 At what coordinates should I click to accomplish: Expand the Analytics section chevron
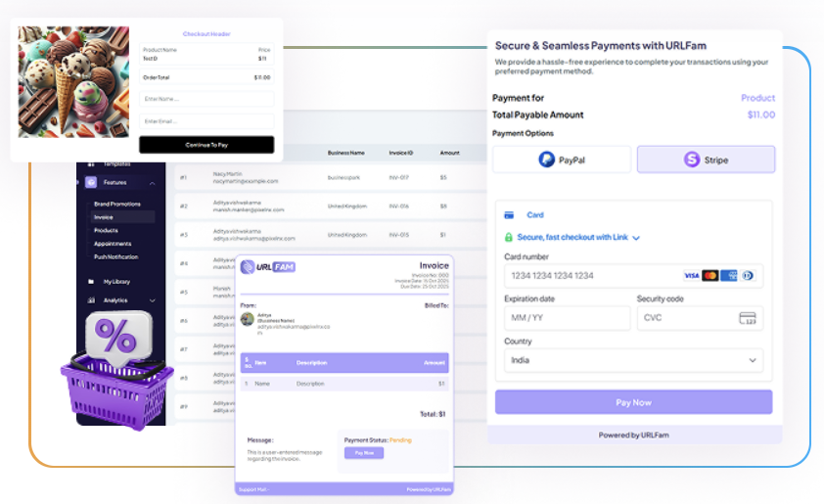tap(153, 300)
